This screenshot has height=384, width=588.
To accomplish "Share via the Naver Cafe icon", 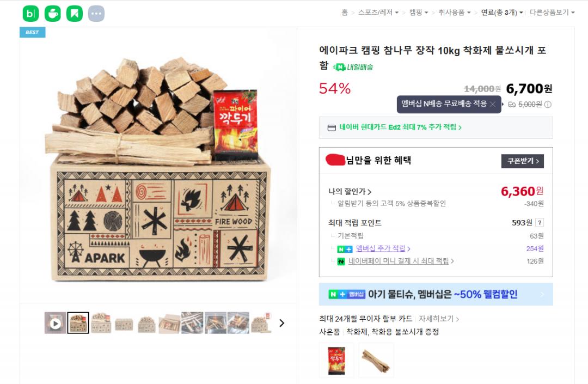I will (53, 14).
